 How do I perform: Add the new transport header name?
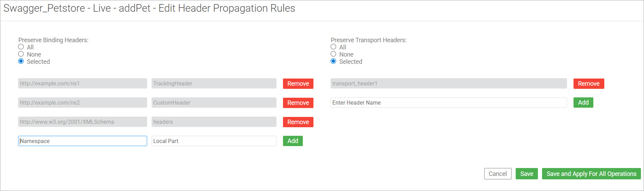[x=583, y=103]
